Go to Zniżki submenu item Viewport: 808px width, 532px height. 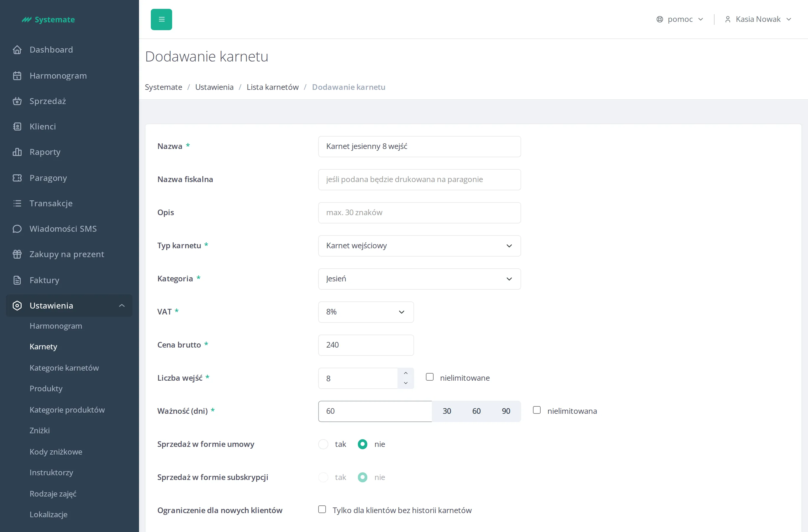40,431
